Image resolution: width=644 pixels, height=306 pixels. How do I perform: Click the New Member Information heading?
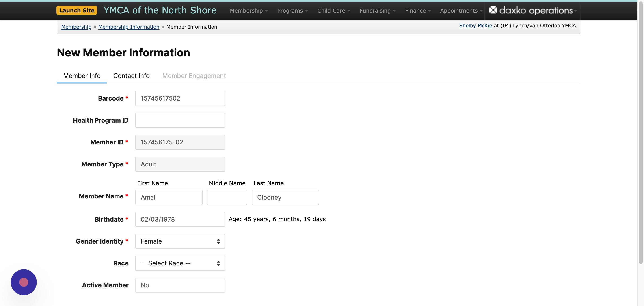tap(123, 52)
